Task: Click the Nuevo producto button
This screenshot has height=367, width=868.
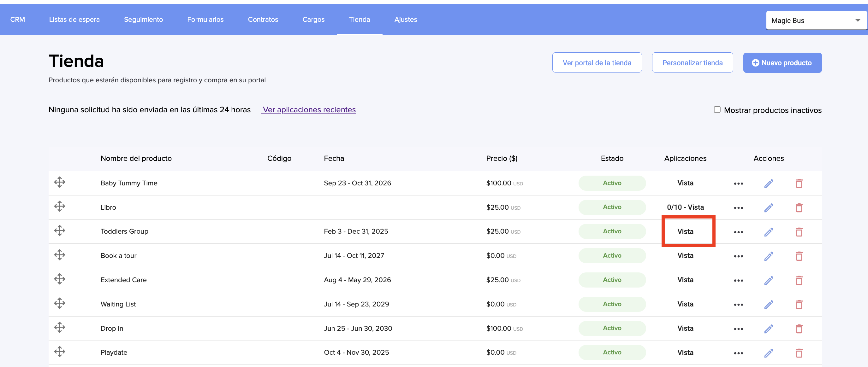Action: click(x=782, y=63)
